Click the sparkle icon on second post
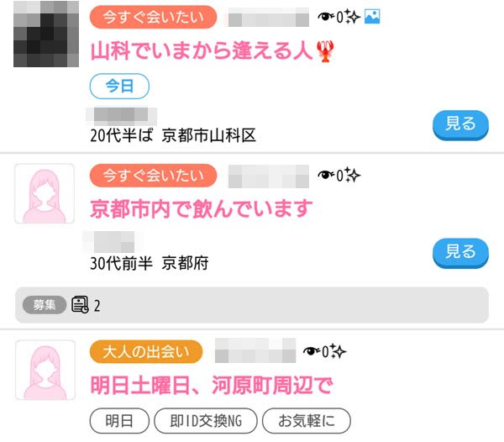 tap(352, 175)
